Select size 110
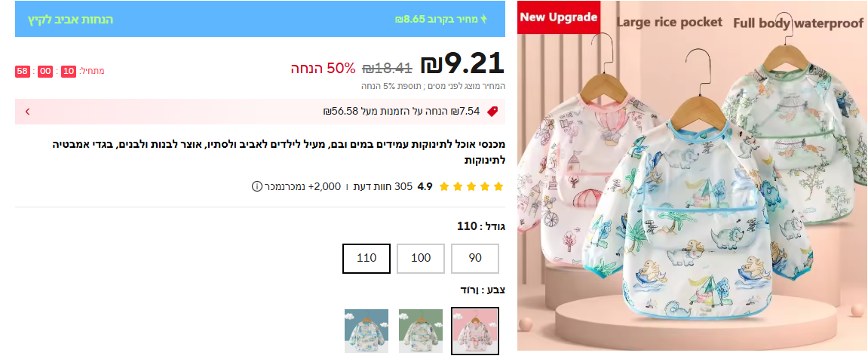 [367, 259]
